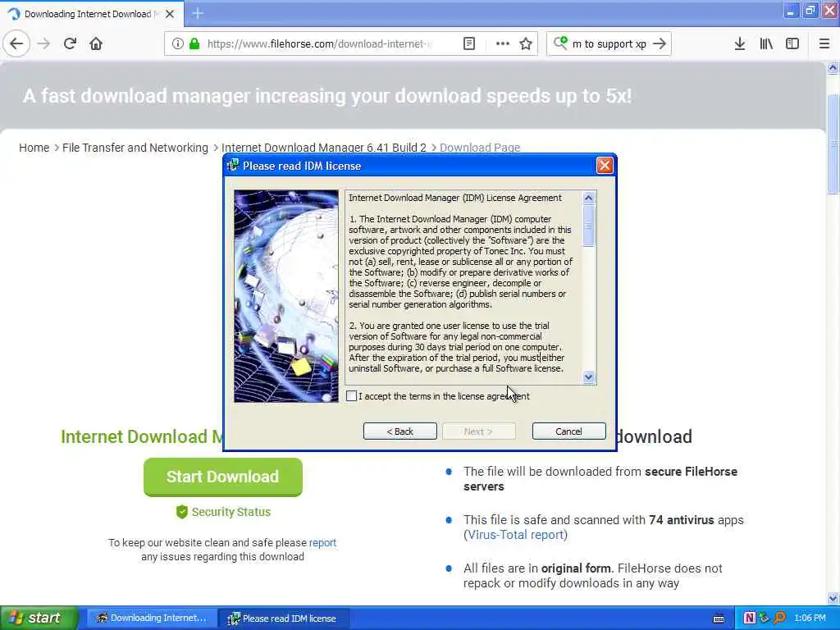Click the filehorse.com address bar URL

[x=319, y=44]
